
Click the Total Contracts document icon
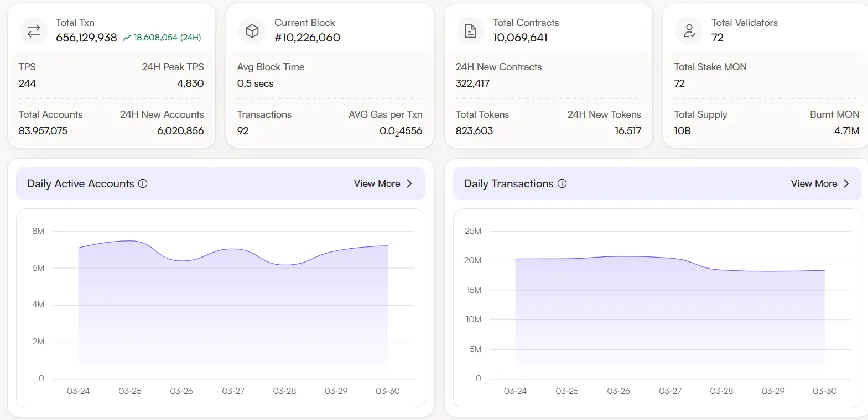[x=471, y=31]
